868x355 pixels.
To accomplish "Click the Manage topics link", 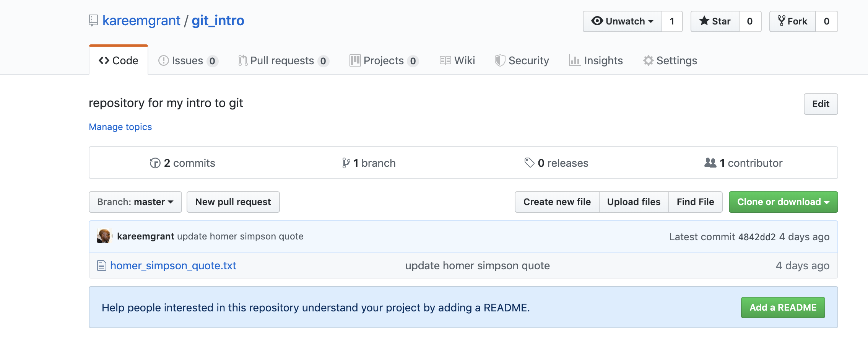I will point(120,127).
